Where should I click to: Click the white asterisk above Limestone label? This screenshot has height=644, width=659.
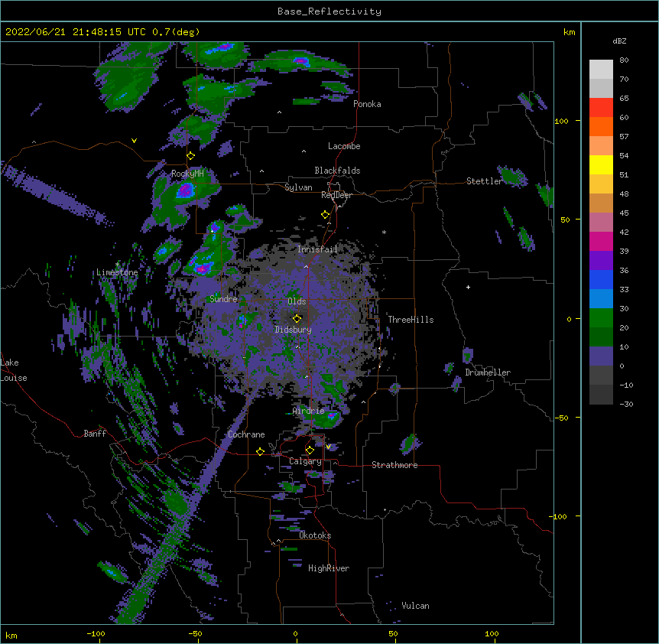pyautogui.click(x=117, y=265)
